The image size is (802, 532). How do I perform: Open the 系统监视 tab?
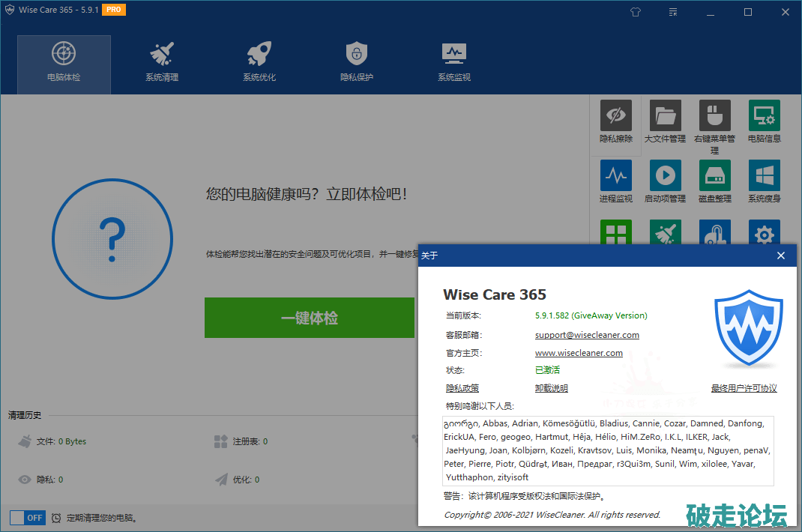click(x=454, y=63)
